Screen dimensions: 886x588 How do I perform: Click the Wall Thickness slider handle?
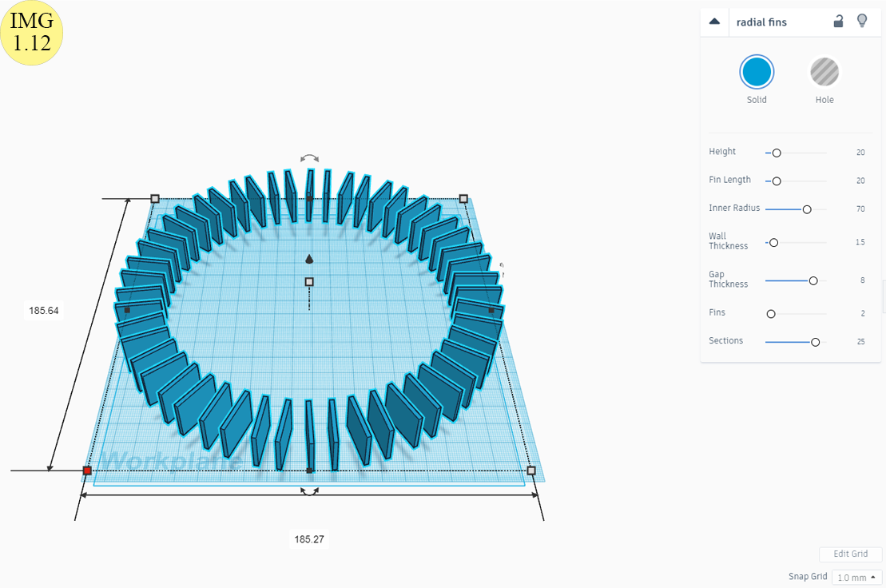(x=773, y=243)
